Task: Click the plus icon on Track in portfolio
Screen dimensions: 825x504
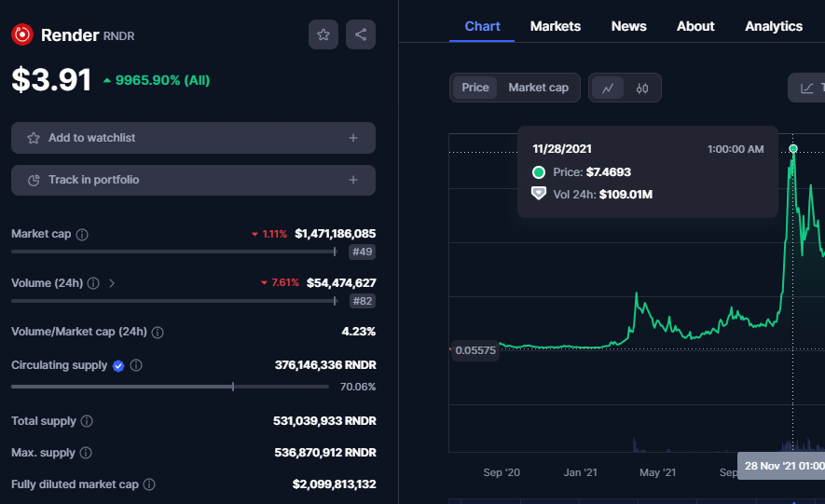Action: [353, 180]
